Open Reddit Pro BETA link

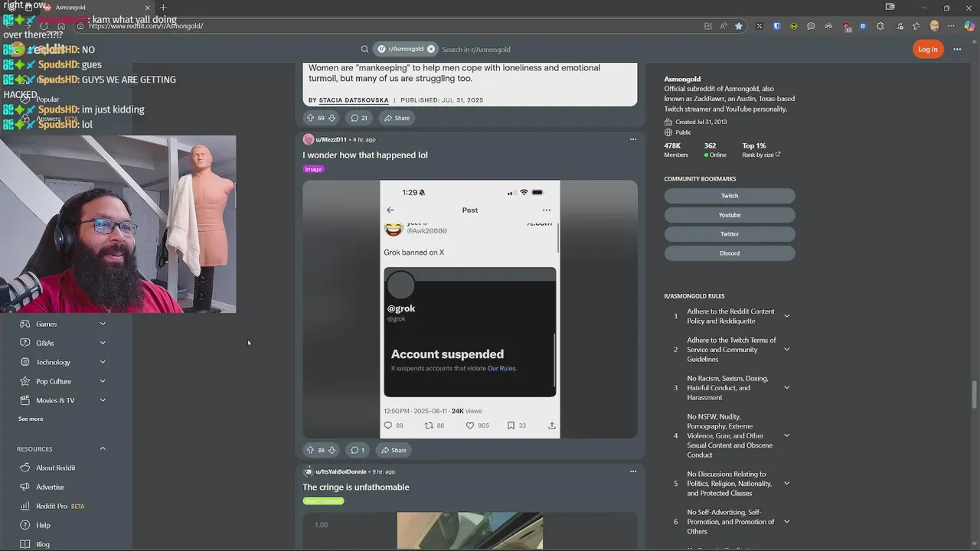60,506
